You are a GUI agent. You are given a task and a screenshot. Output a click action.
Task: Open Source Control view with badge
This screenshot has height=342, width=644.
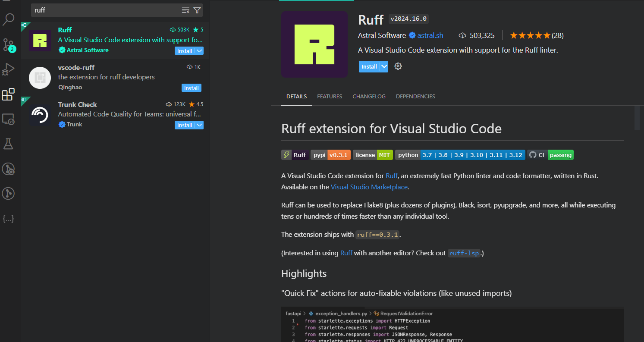[9, 44]
